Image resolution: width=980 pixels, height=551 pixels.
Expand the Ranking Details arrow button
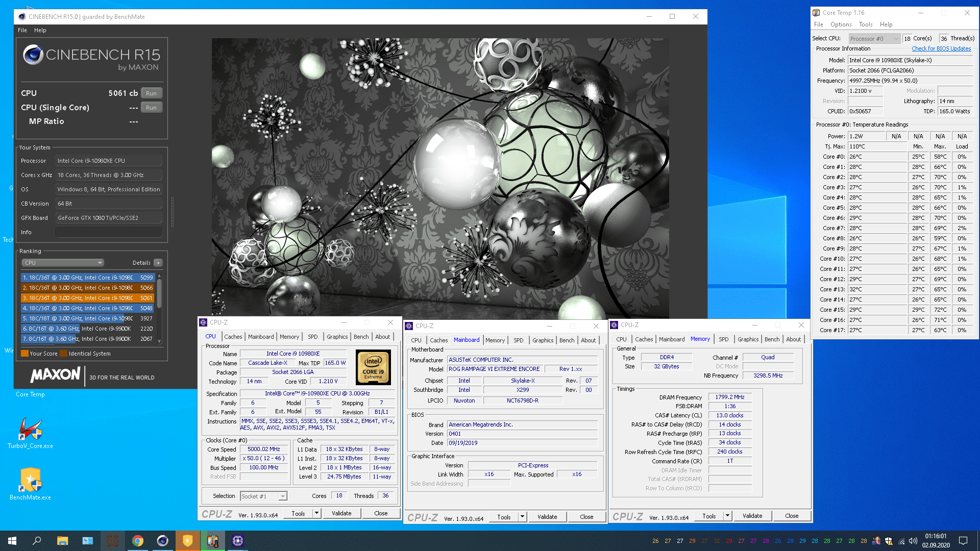pyautogui.click(x=158, y=263)
